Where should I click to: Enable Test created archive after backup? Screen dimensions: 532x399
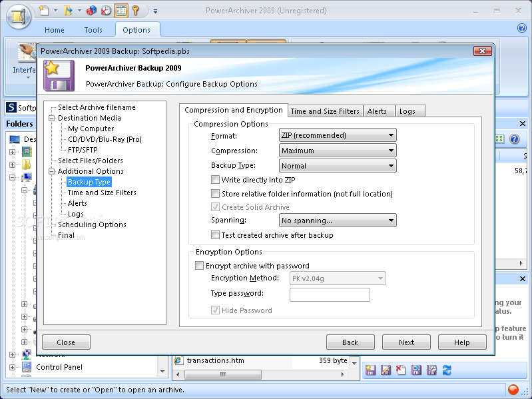coord(215,234)
